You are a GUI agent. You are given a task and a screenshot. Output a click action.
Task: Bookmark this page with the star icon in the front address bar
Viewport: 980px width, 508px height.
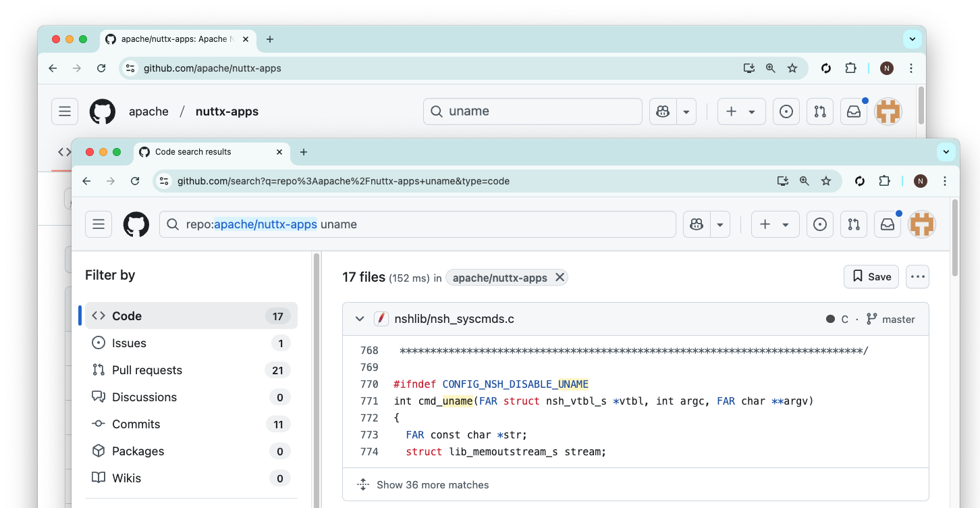pos(825,181)
